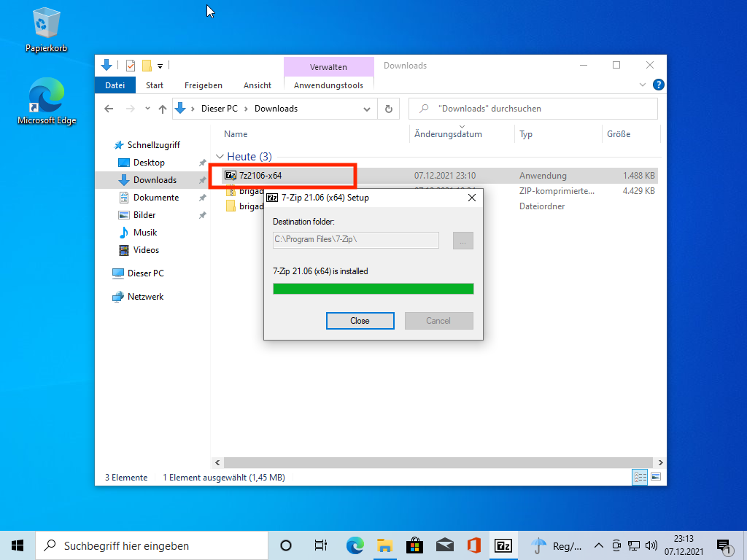Switch to details view icon in status bar
The image size is (747, 560).
pos(640,477)
